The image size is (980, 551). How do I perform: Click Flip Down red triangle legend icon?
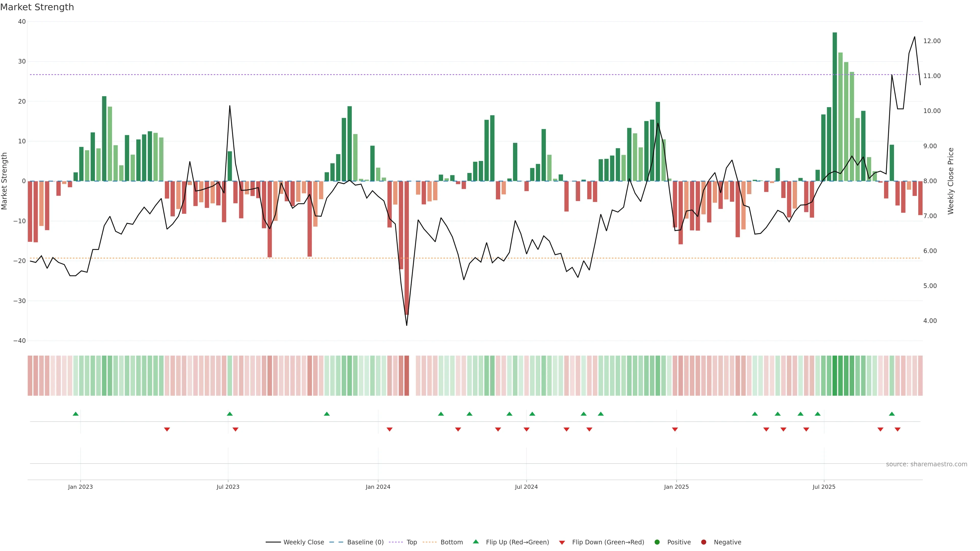tap(562, 543)
